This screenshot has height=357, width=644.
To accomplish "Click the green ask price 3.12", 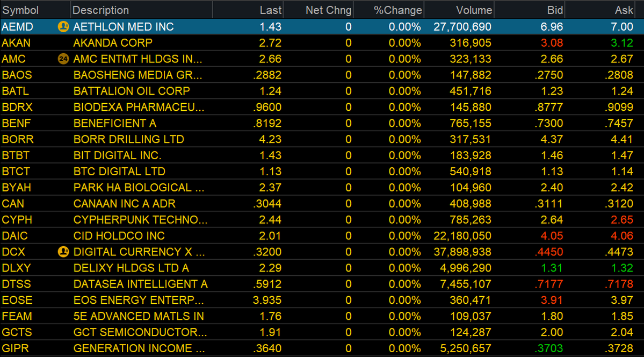I will (x=622, y=43).
